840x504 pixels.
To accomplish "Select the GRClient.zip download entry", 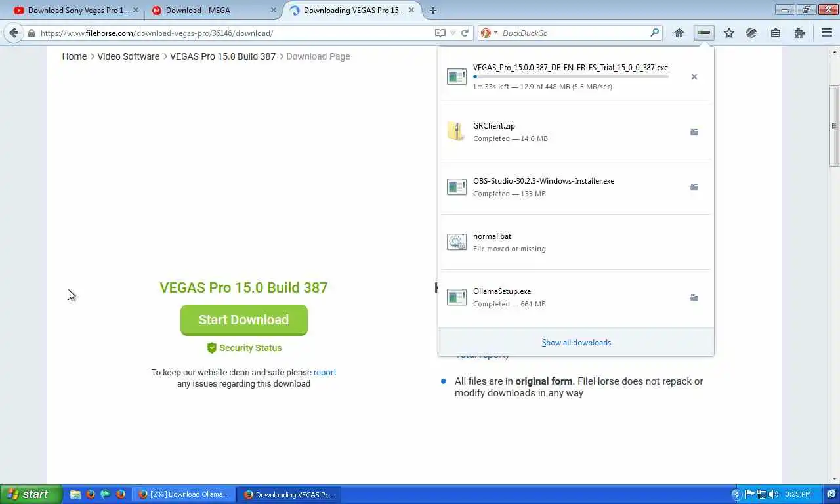I will 576,132.
